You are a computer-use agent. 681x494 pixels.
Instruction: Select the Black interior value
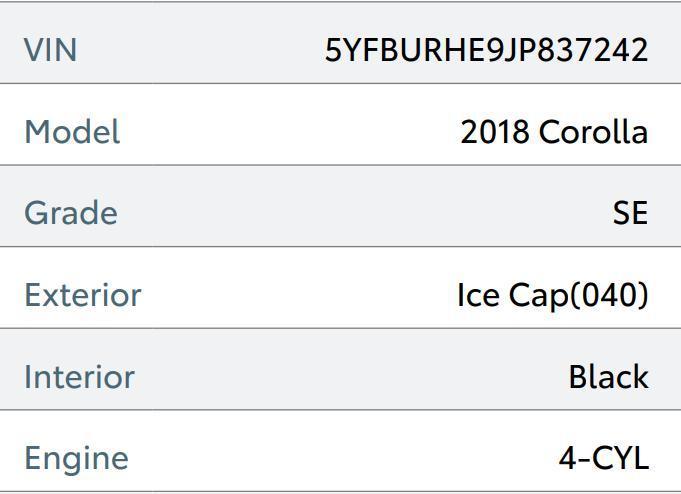click(608, 377)
